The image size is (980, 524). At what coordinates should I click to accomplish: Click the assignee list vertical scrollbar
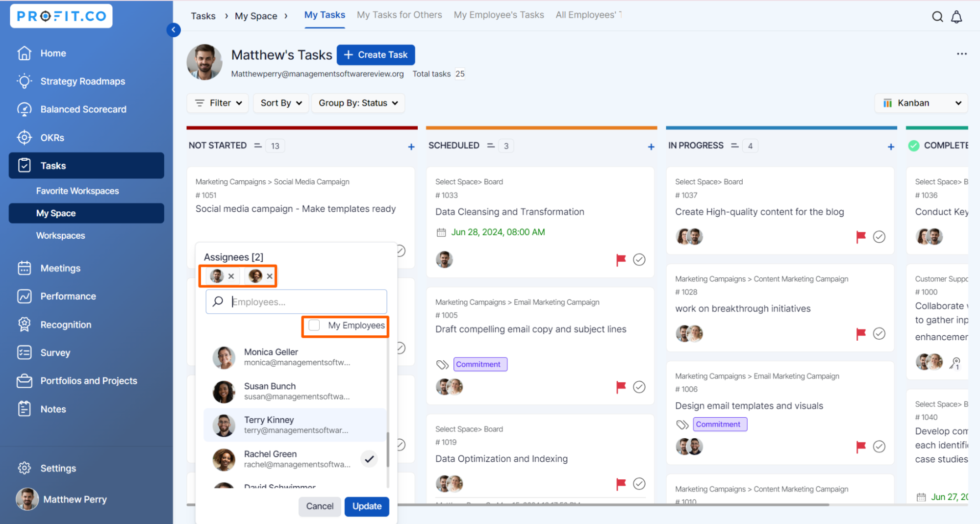(x=388, y=449)
